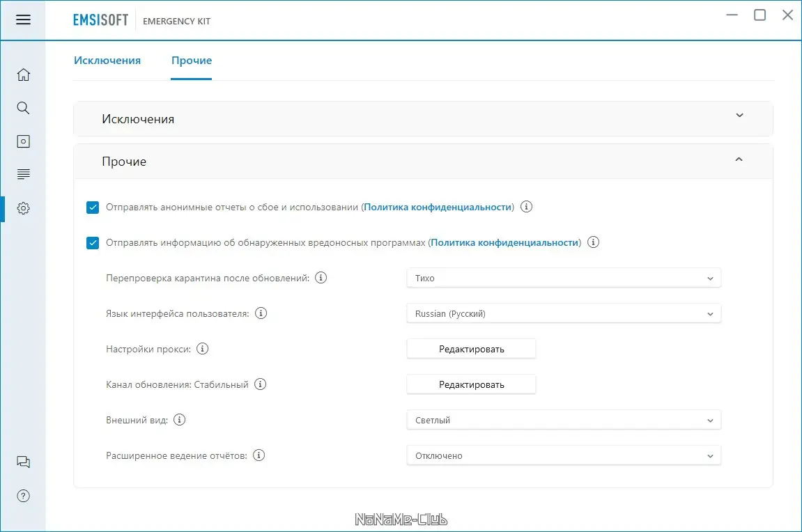This screenshot has height=532, width=802.
Task: Expand the Исключения section chevron
Action: point(739,116)
